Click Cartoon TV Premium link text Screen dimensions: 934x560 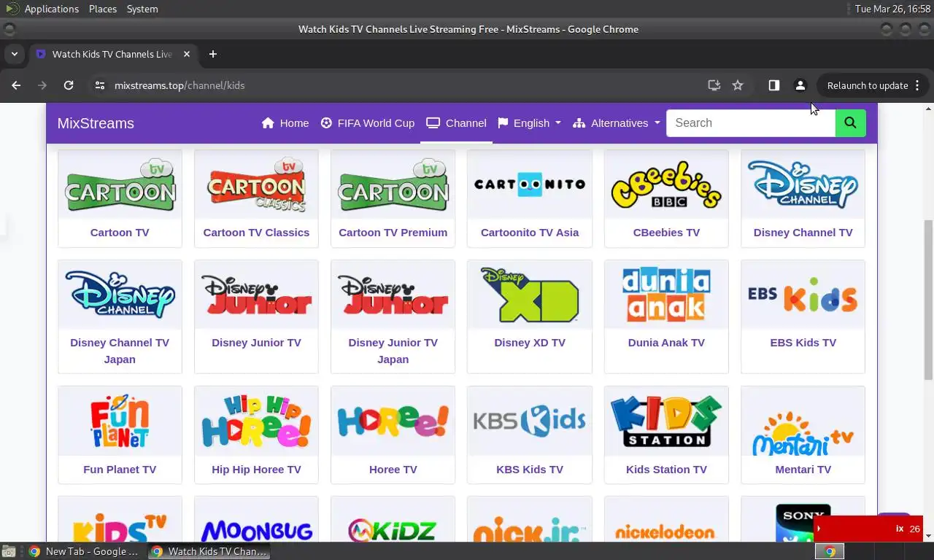click(393, 233)
